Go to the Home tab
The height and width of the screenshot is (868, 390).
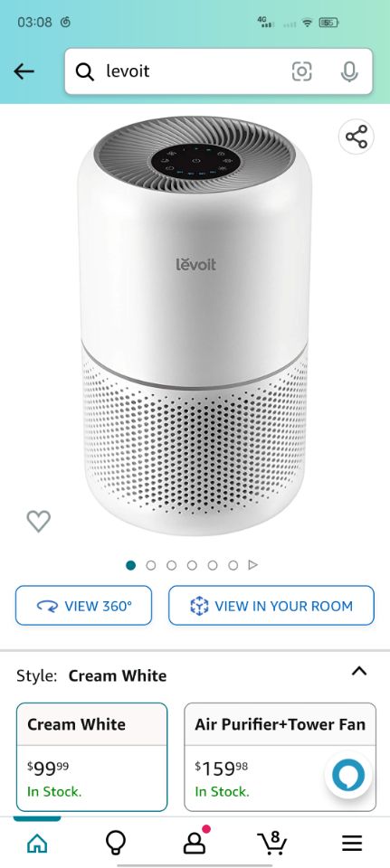point(37,843)
